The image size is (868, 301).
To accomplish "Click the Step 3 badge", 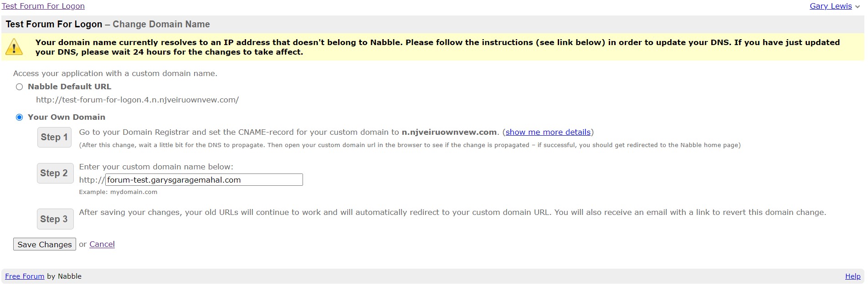I will click(54, 219).
